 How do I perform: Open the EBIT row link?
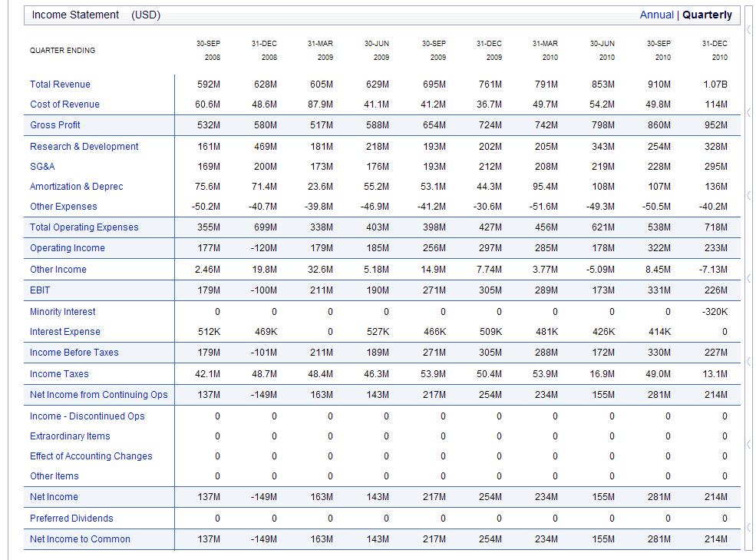pos(40,290)
